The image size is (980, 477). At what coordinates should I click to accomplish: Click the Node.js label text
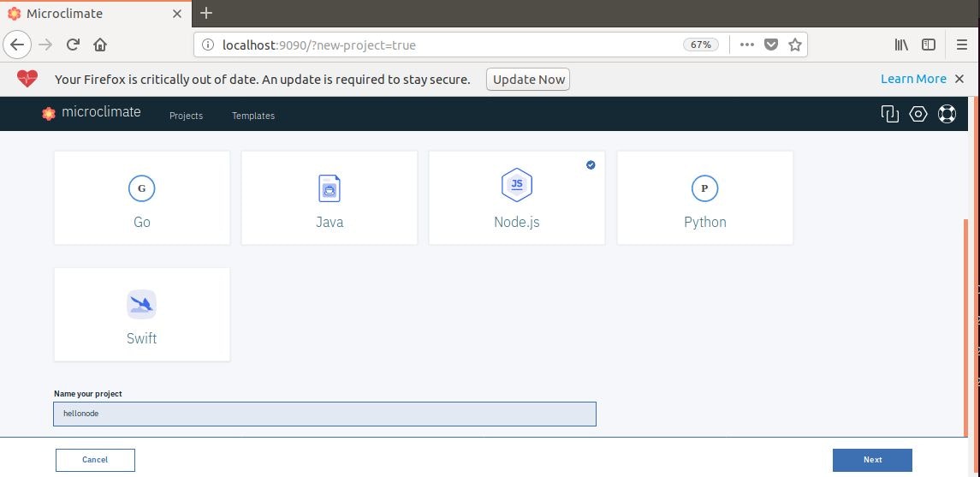(517, 222)
